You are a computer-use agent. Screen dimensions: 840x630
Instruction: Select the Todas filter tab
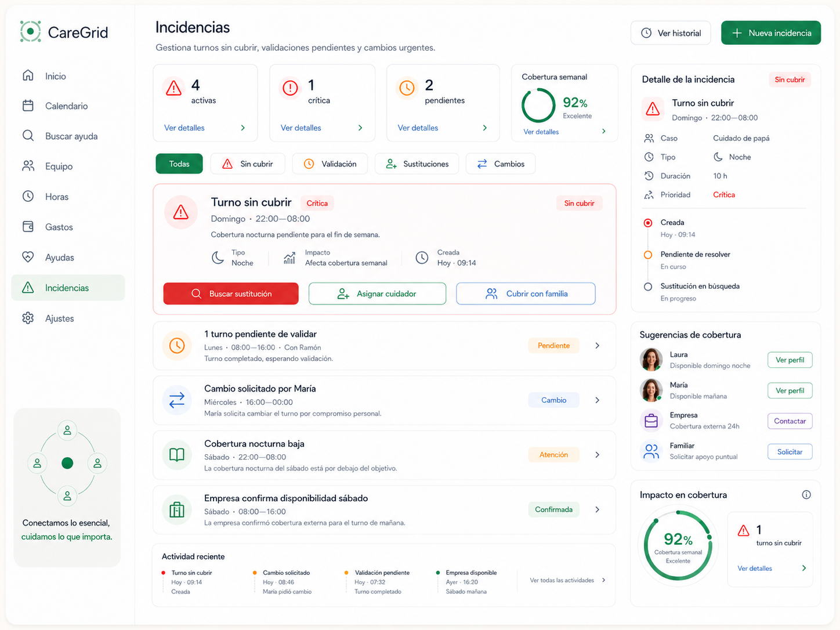coord(179,164)
